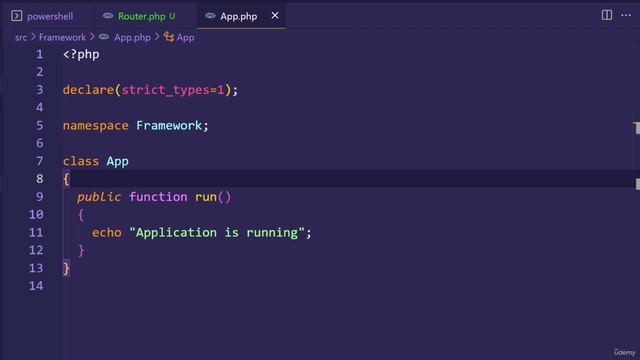640x360 pixels.
Task: Click the PHP file icon in breadcrumb
Action: 104,37
